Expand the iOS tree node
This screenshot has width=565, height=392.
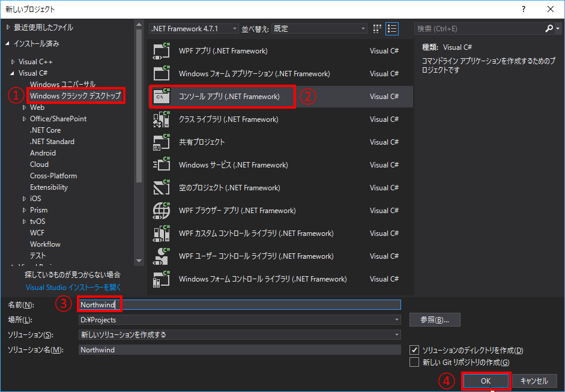pyautogui.click(x=25, y=199)
